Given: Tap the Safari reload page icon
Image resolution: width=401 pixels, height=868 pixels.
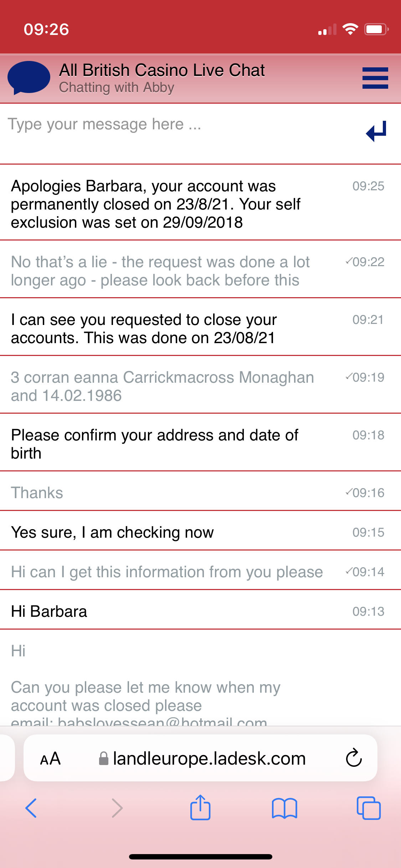Looking at the screenshot, I should pos(354,758).
